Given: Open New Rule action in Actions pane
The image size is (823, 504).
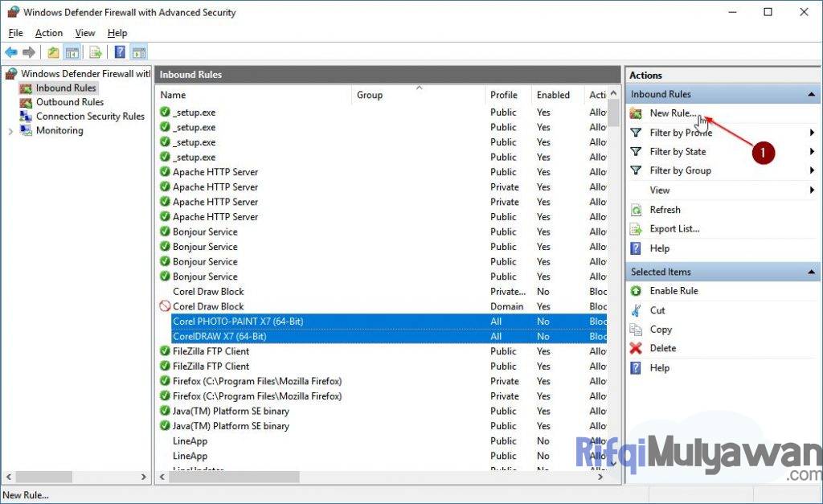Looking at the screenshot, I should pyautogui.click(x=676, y=113).
